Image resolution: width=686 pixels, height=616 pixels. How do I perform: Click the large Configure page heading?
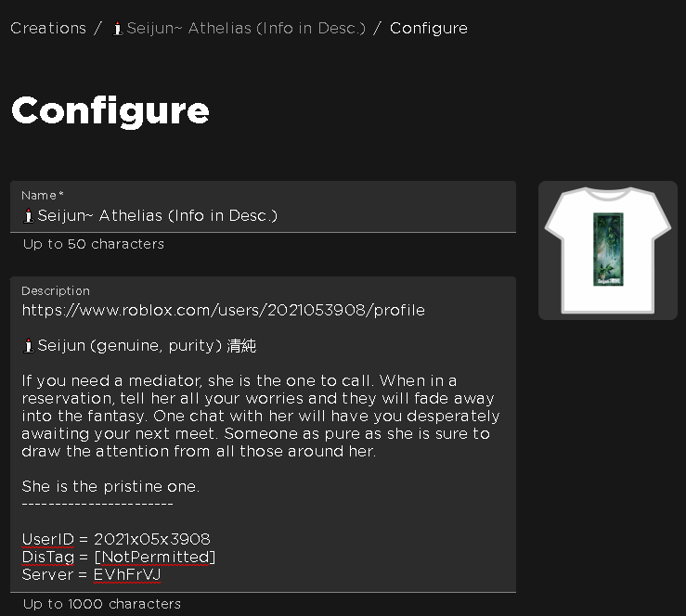click(110, 110)
